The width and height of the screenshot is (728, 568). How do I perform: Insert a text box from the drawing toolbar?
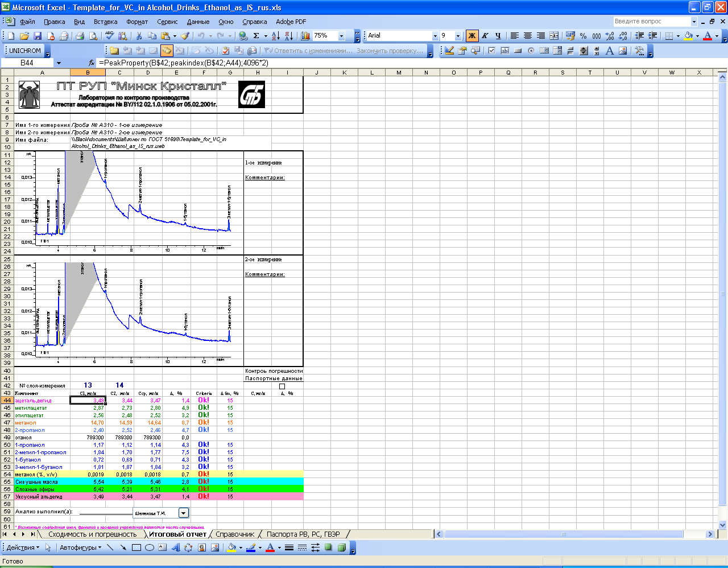click(x=162, y=548)
